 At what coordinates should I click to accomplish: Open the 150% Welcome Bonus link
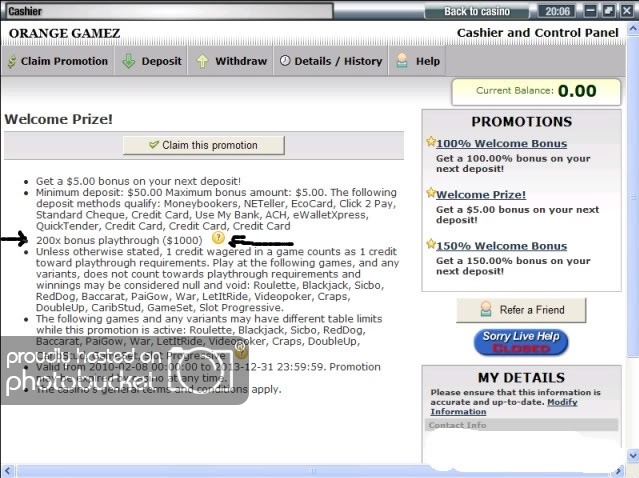[501, 246]
